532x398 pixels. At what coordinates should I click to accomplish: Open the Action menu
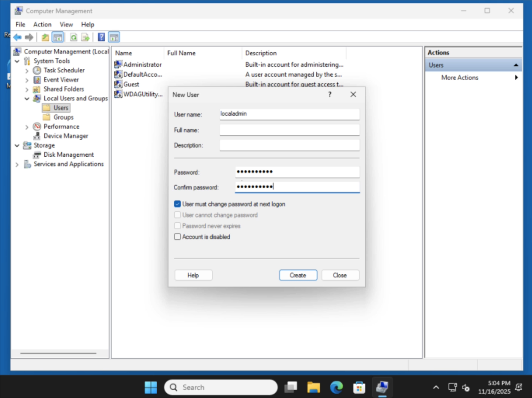tap(42, 25)
